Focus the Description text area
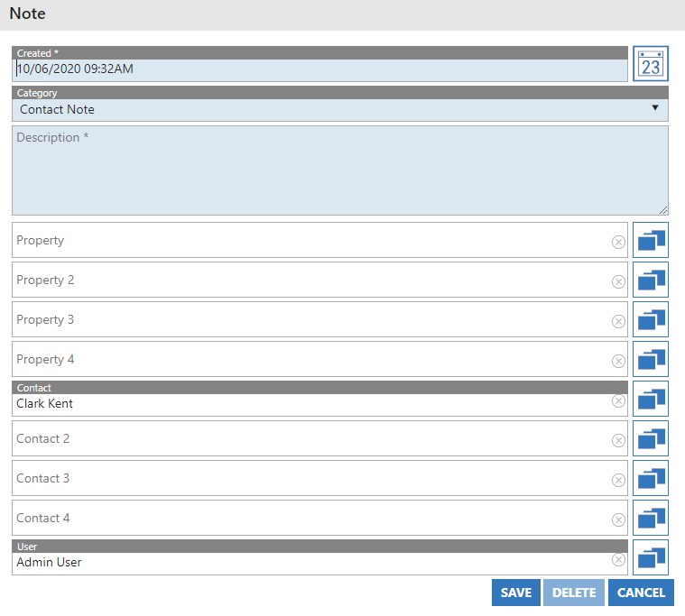The width and height of the screenshot is (685, 616). click(339, 170)
